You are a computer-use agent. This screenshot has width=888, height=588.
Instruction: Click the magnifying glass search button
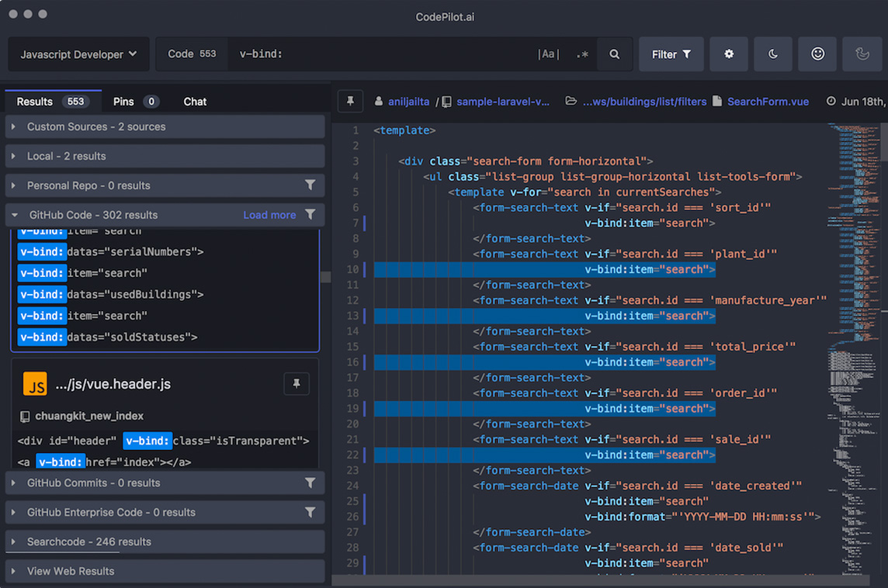(x=615, y=54)
